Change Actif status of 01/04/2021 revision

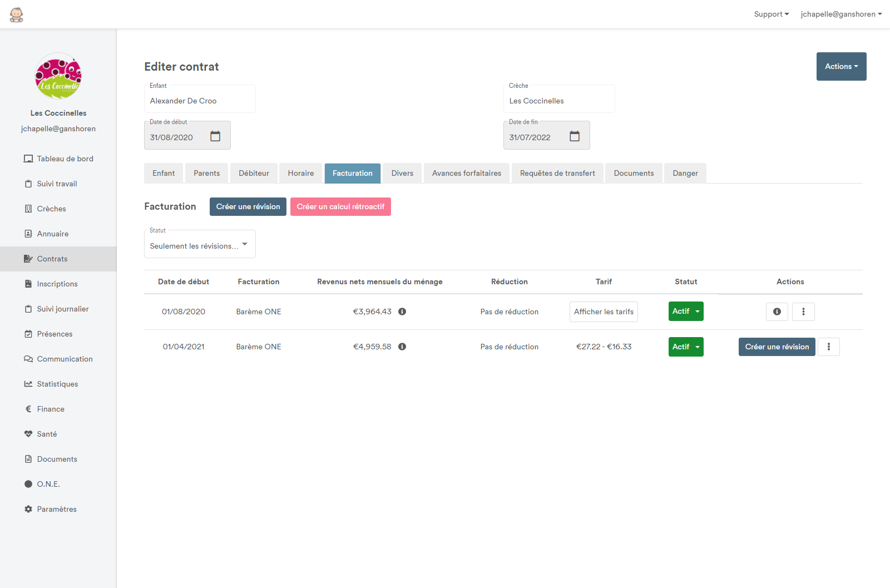tap(685, 347)
